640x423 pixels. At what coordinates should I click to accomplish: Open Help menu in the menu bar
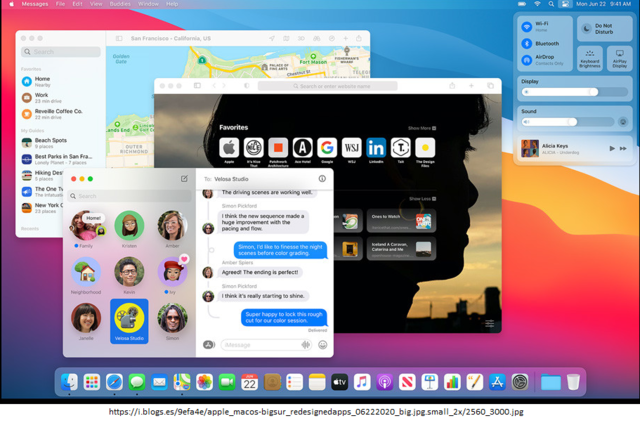[172, 4]
